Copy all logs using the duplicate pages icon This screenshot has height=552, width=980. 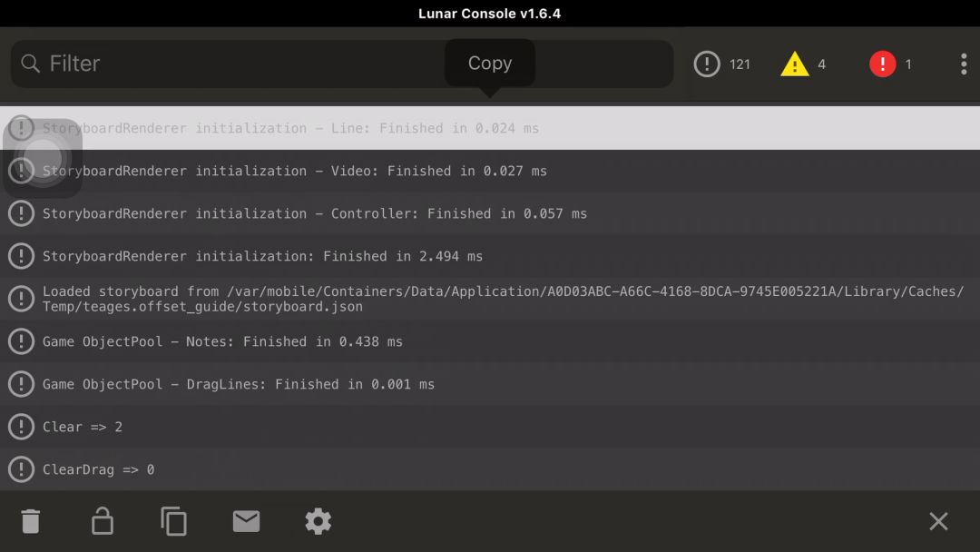click(173, 521)
